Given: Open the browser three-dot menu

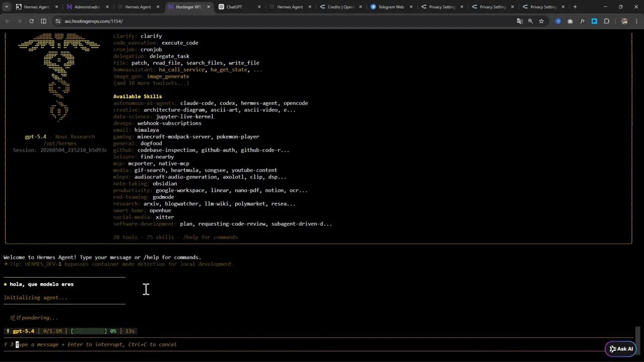Looking at the screenshot, I should pyautogui.click(x=636, y=21).
